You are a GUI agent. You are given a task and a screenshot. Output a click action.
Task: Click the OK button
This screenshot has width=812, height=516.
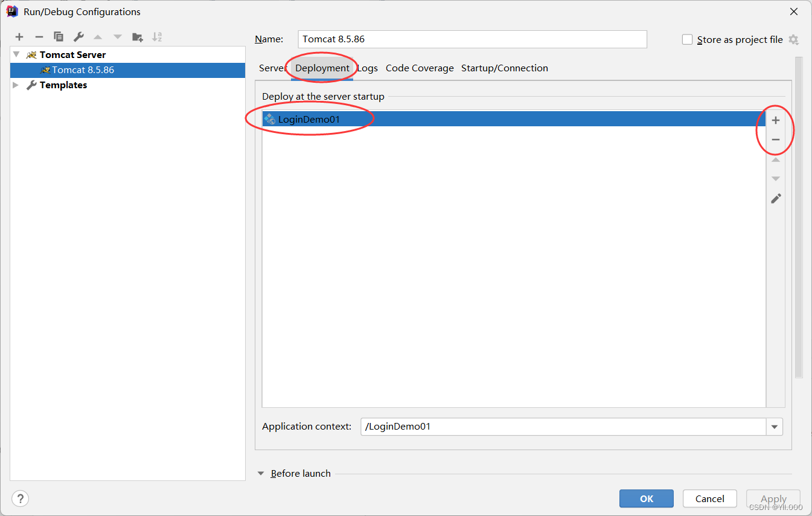[646, 498]
